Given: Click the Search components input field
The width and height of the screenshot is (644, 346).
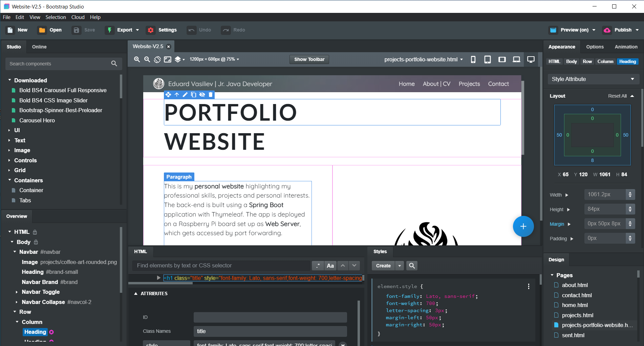Looking at the screenshot, I should 58,64.
